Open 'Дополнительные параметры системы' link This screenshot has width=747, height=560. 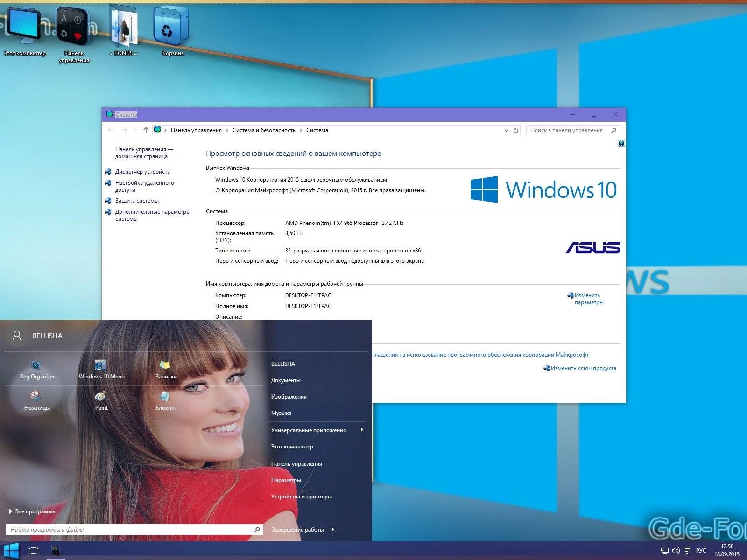coord(153,215)
